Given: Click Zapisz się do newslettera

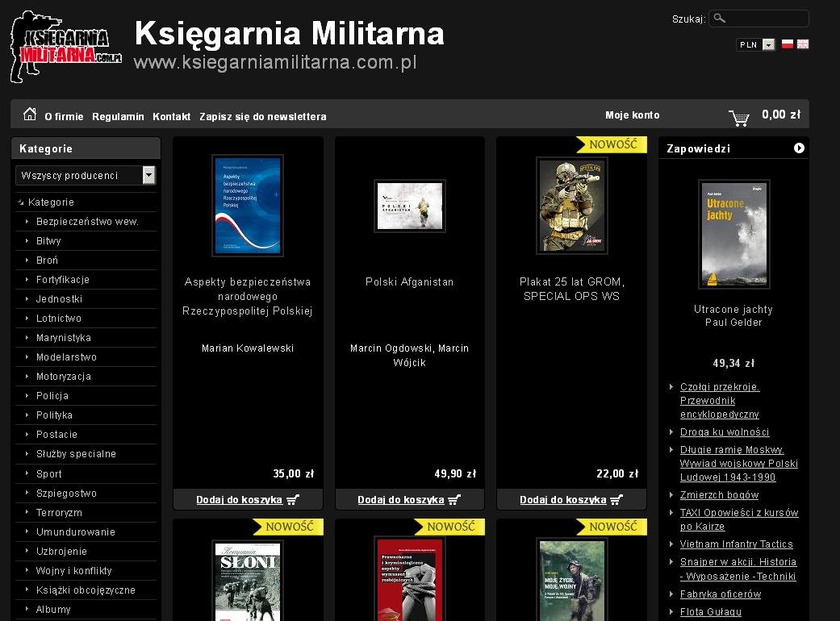Looking at the screenshot, I should pos(262,116).
